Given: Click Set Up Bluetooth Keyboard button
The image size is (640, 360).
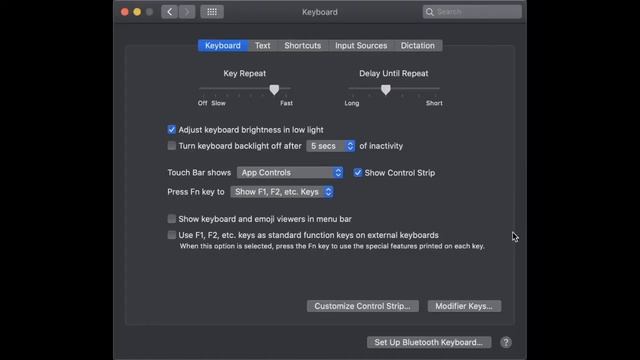Looking at the screenshot, I should point(429,342).
